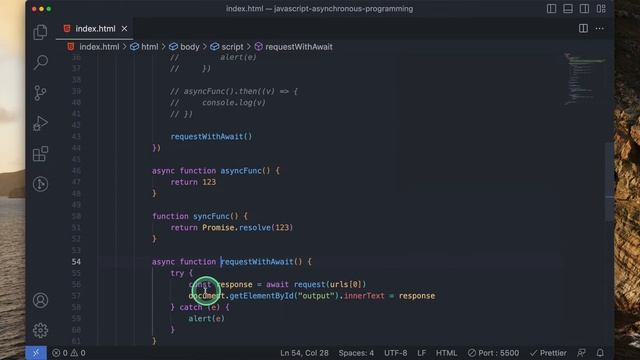Click the commented asyncFunc().then line
Image resolution: width=640 pixels, height=360 pixels.
[x=234, y=91]
